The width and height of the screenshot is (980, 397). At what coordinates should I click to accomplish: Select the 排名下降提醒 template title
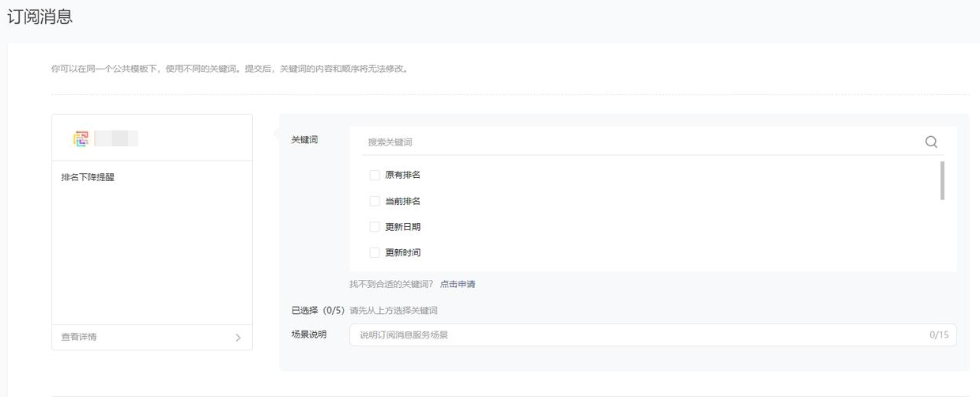click(88, 177)
